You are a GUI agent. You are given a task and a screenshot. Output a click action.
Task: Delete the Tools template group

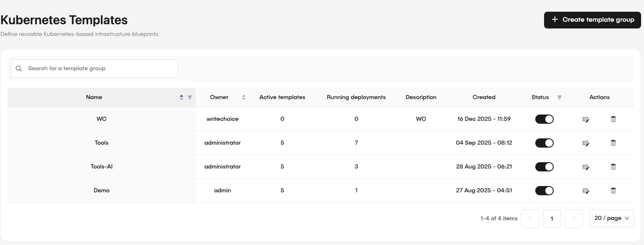tap(613, 143)
